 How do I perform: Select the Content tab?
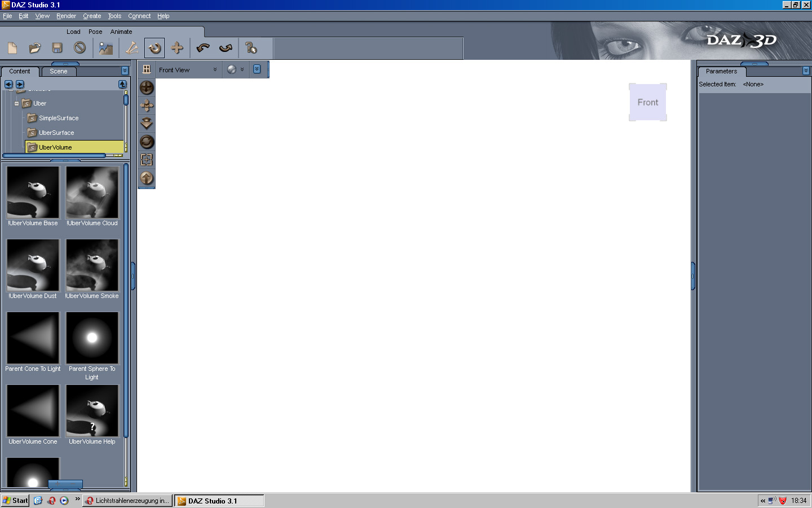click(20, 71)
